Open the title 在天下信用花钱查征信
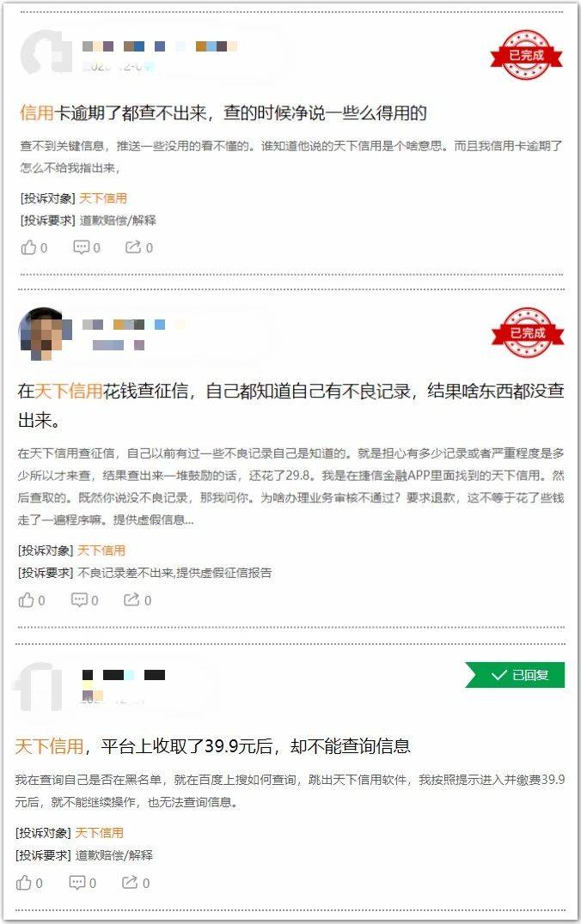581x924 pixels. 290,404
